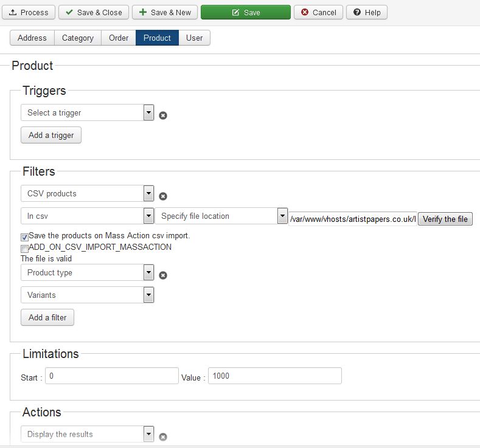The height and width of the screenshot is (448, 480).
Task: Click the Cancel button
Action: [318, 13]
